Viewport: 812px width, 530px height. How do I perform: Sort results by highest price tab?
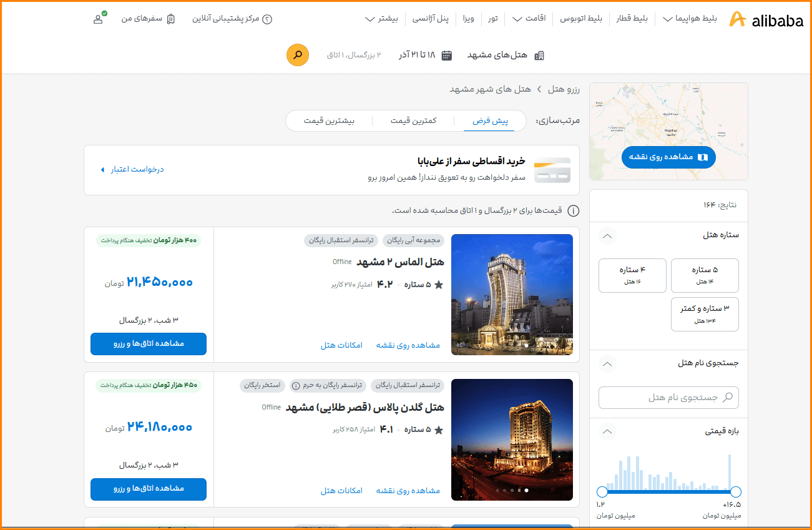click(329, 120)
